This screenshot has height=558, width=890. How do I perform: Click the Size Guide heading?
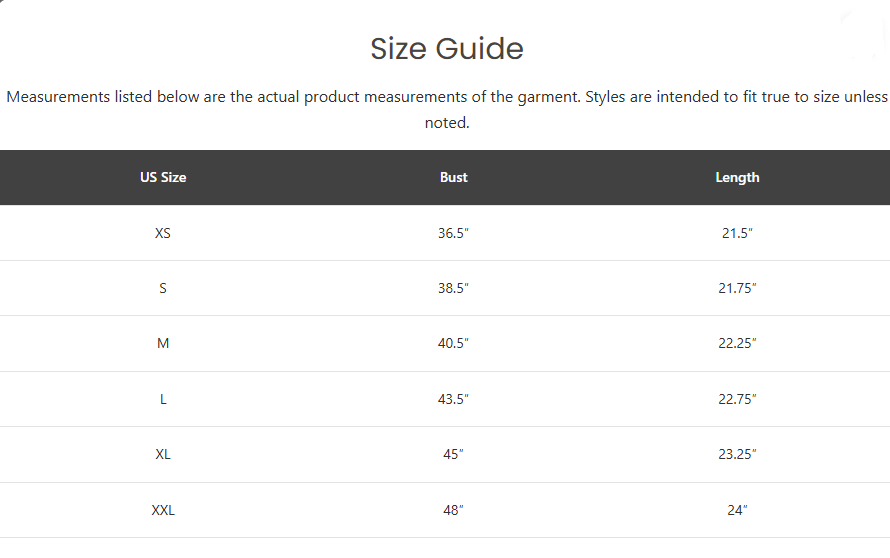(447, 49)
